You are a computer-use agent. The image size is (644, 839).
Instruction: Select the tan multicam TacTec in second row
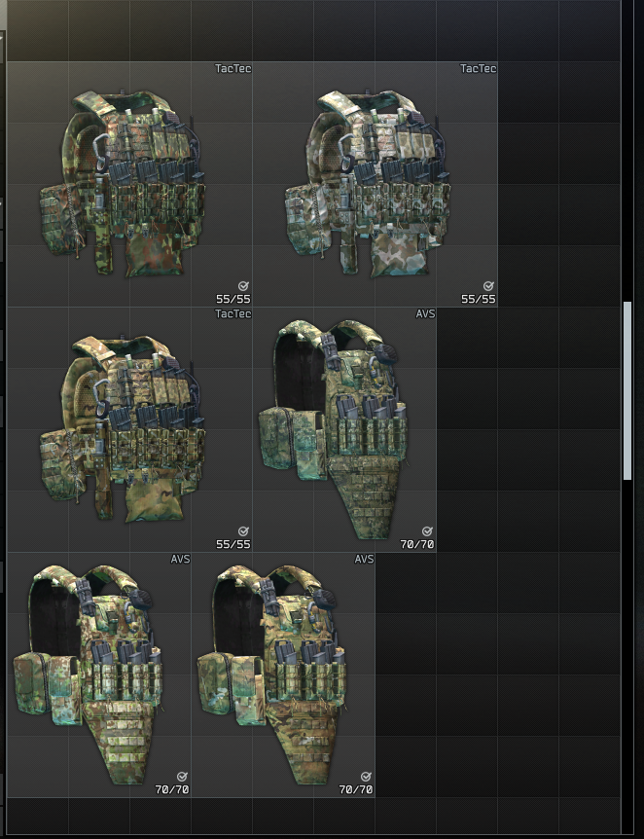coord(129,429)
